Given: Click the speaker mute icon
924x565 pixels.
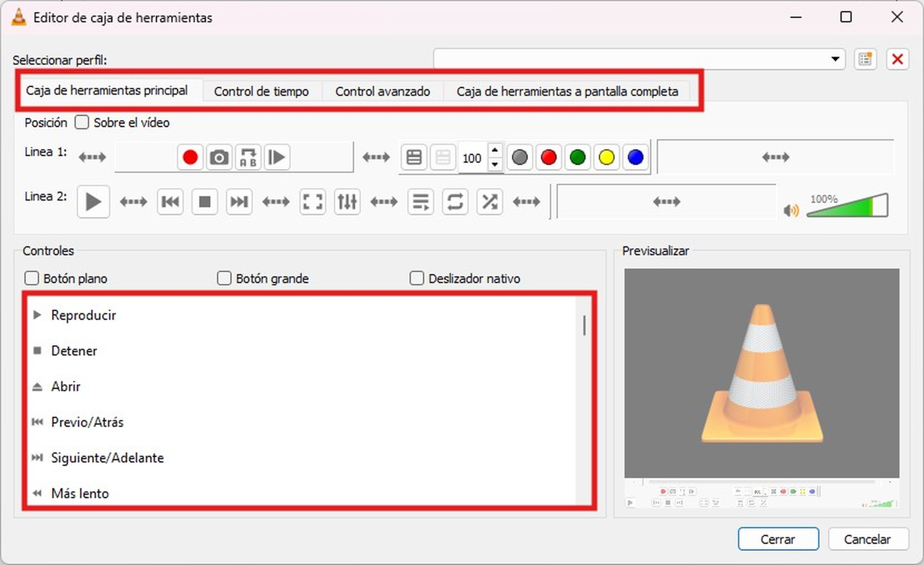Looking at the screenshot, I should pyautogui.click(x=791, y=210).
